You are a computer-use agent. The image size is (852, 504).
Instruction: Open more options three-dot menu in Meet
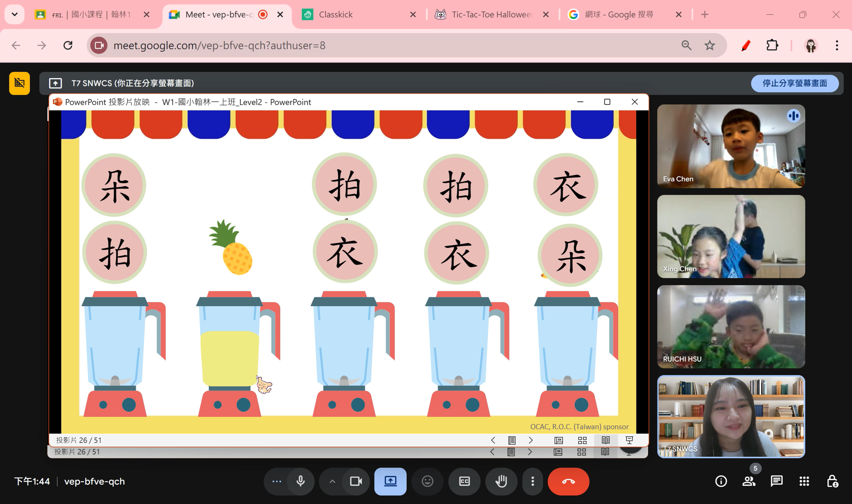click(532, 481)
